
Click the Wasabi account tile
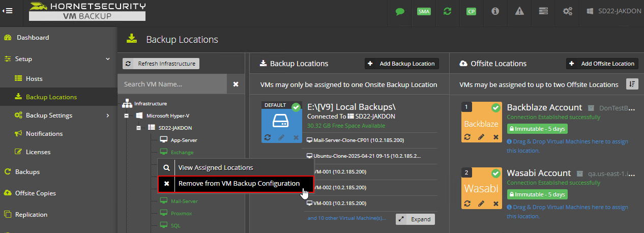[x=481, y=189]
